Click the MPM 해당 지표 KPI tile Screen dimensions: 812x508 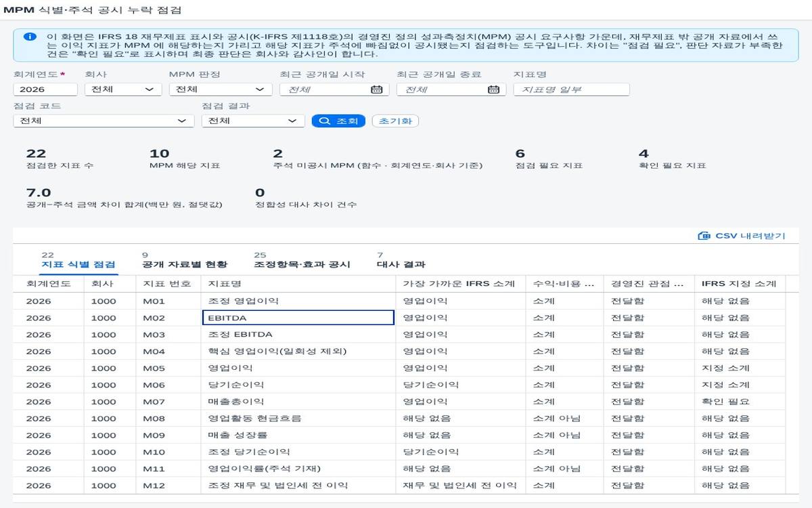(x=185, y=159)
